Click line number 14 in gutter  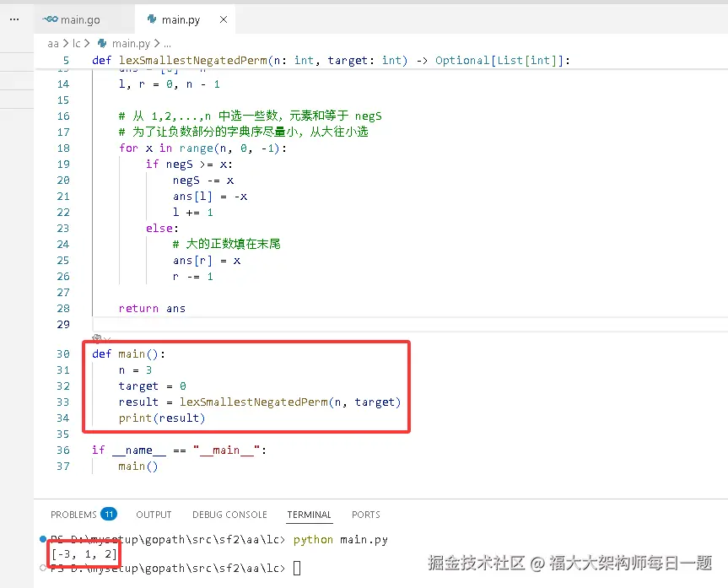click(x=63, y=84)
